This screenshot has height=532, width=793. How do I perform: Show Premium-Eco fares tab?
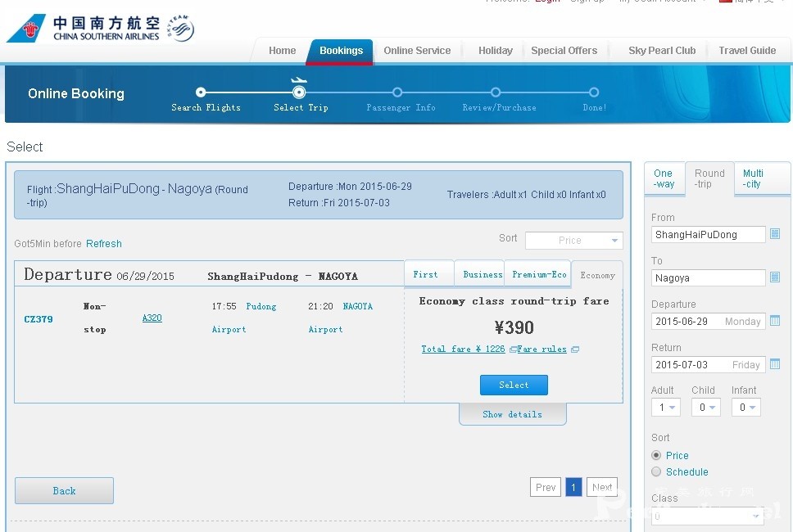click(538, 274)
